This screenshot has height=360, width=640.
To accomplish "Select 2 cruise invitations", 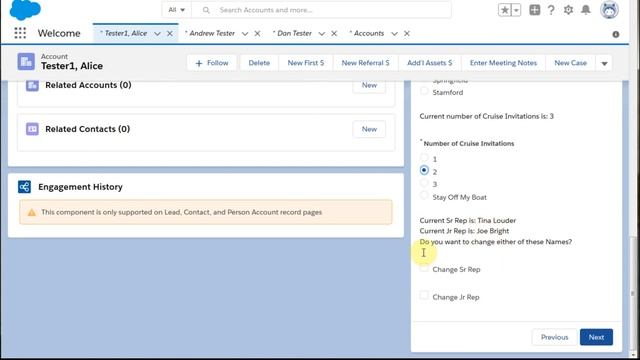I will click(x=424, y=170).
